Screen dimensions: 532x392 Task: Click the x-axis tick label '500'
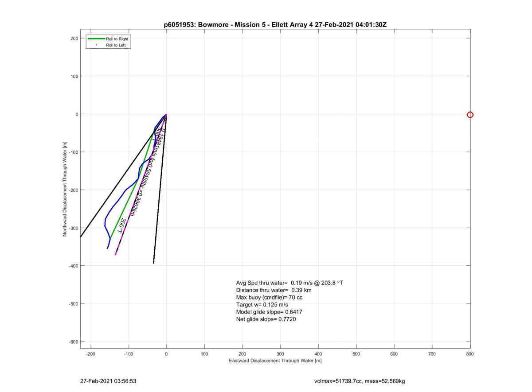[356, 354]
